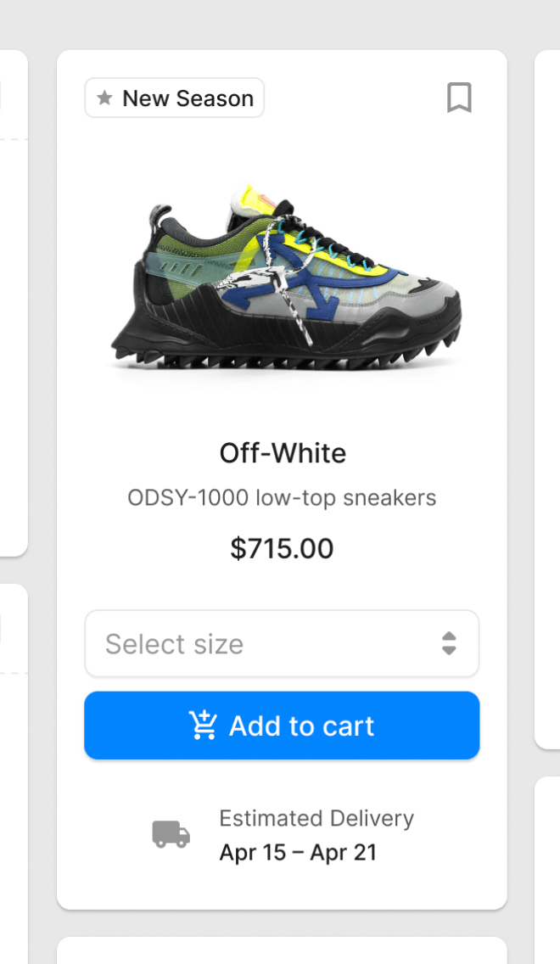Bookmark the Off-White sneakers
The image size is (560, 964).
click(x=459, y=98)
